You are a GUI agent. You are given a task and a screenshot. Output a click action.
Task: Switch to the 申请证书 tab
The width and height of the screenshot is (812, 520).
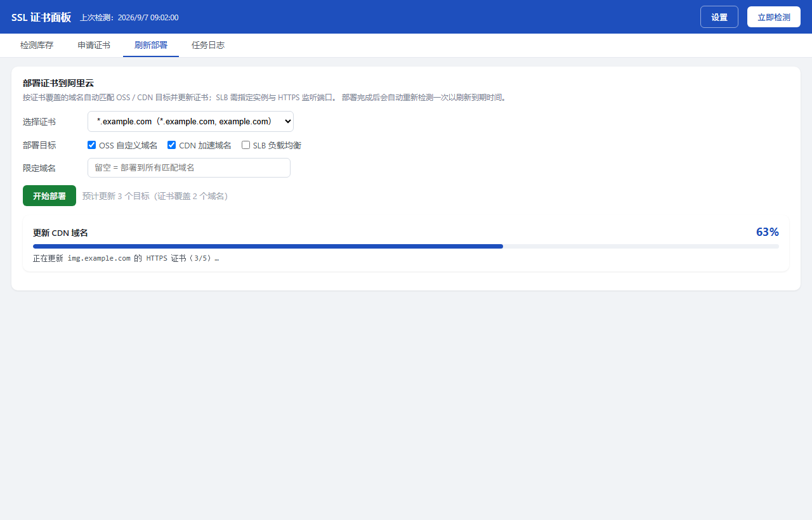coord(94,45)
